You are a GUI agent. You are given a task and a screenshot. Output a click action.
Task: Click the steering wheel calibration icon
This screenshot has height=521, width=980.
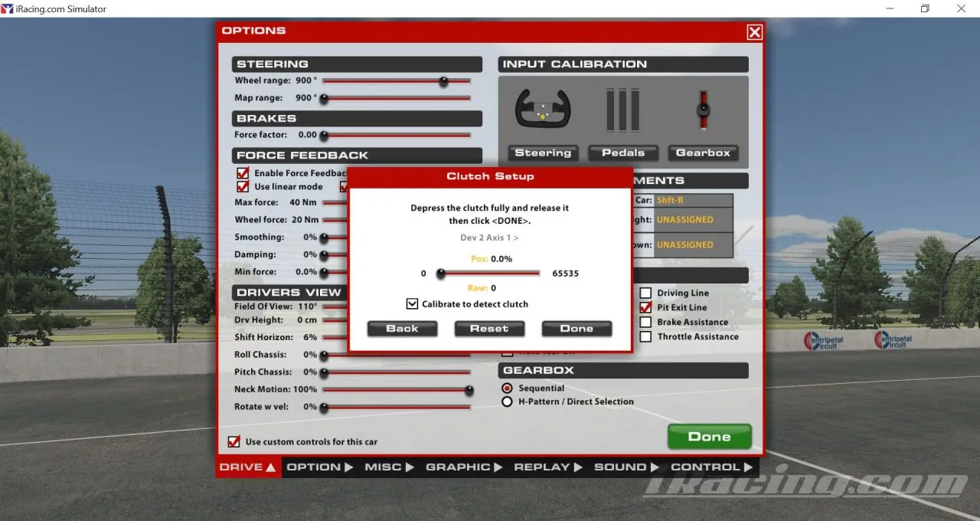tap(542, 110)
